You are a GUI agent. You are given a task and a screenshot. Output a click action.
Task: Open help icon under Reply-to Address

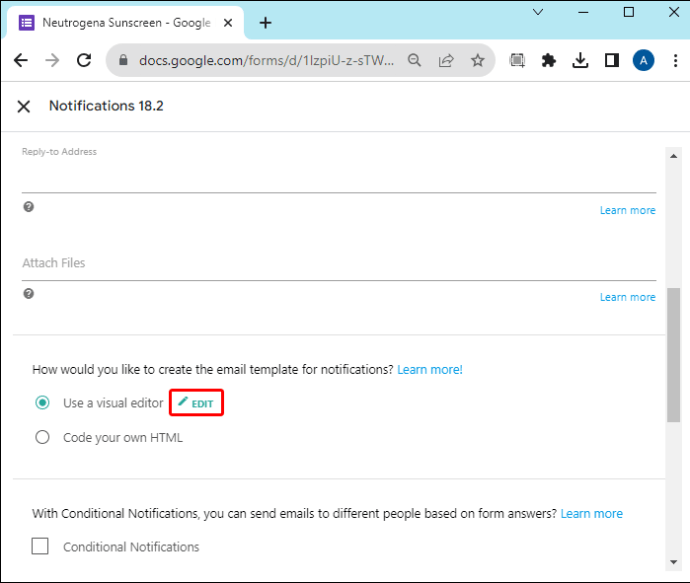coord(29,207)
